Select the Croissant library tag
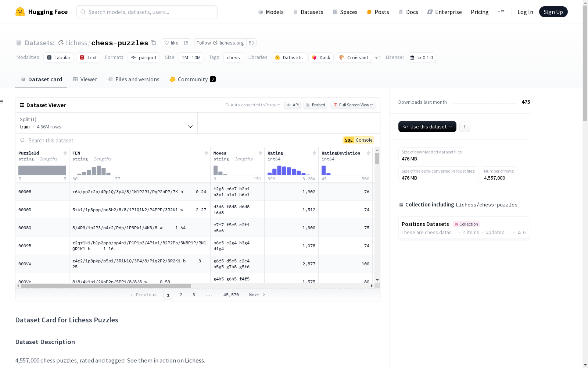 pos(354,57)
